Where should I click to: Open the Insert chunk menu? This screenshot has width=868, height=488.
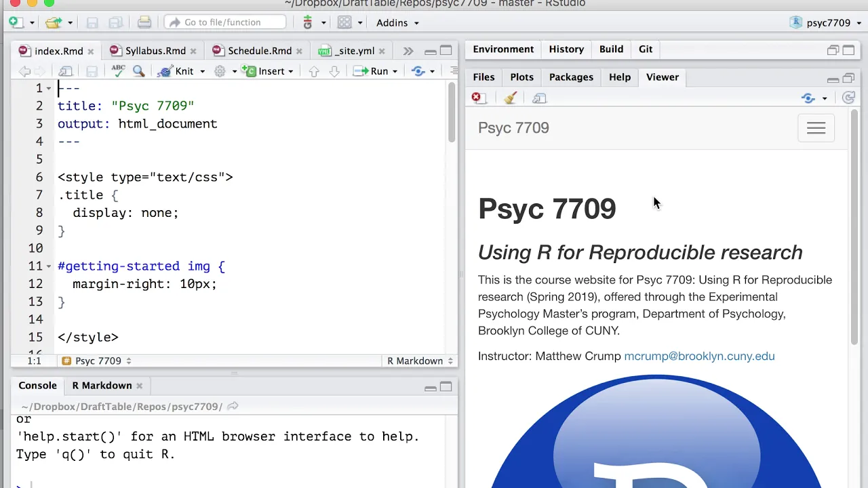pyautogui.click(x=269, y=71)
